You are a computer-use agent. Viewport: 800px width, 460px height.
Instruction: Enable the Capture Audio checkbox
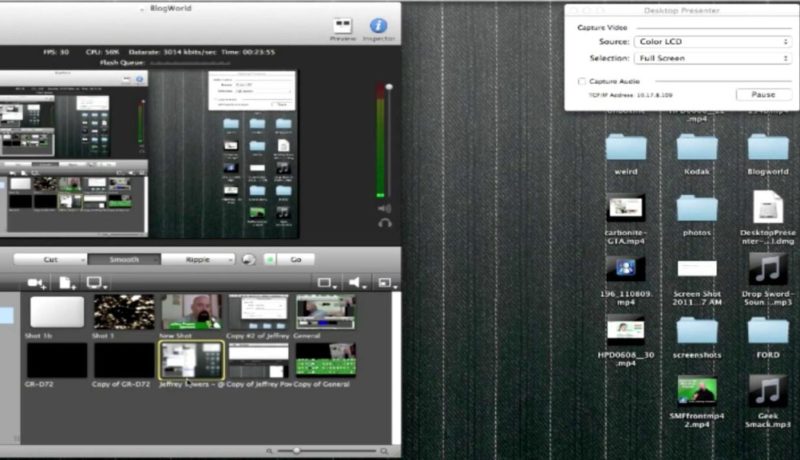pyautogui.click(x=582, y=81)
